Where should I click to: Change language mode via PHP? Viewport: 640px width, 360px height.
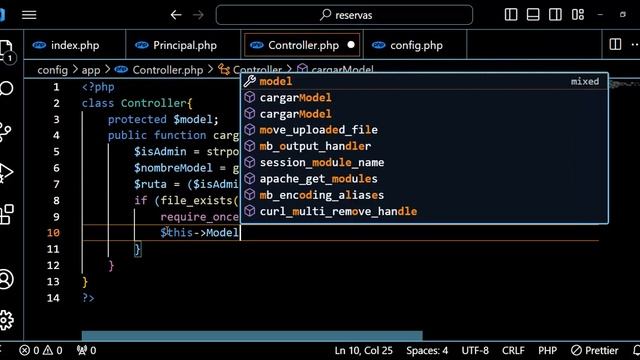pos(547,351)
